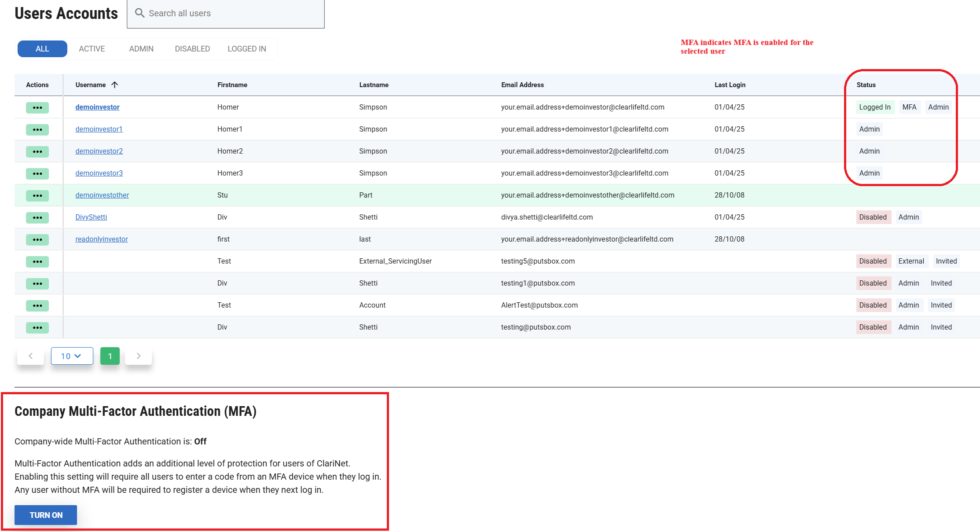
Task: Open actions menu for testing5@putsbox.com row
Action: click(37, 261)
